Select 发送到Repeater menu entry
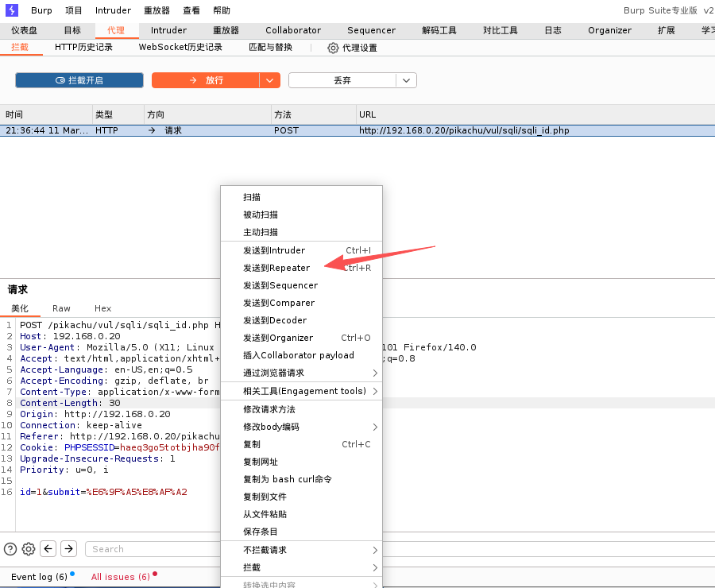The height and width of the screenshot is (588, 715). pyautogui.click(x=301, y=268)
